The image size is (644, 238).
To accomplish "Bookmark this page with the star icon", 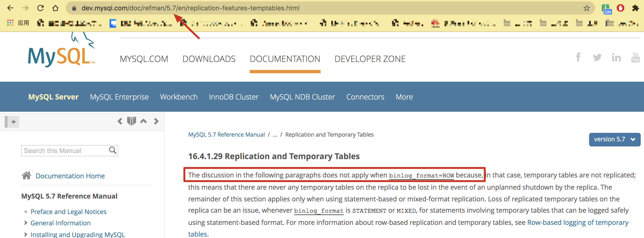I will (586, 8).
